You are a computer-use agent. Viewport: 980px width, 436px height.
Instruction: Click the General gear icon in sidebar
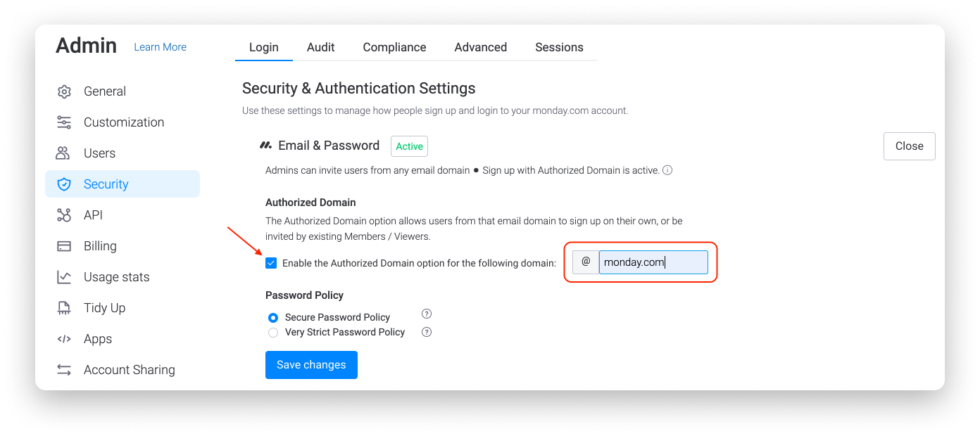click(x=64, y=91)
